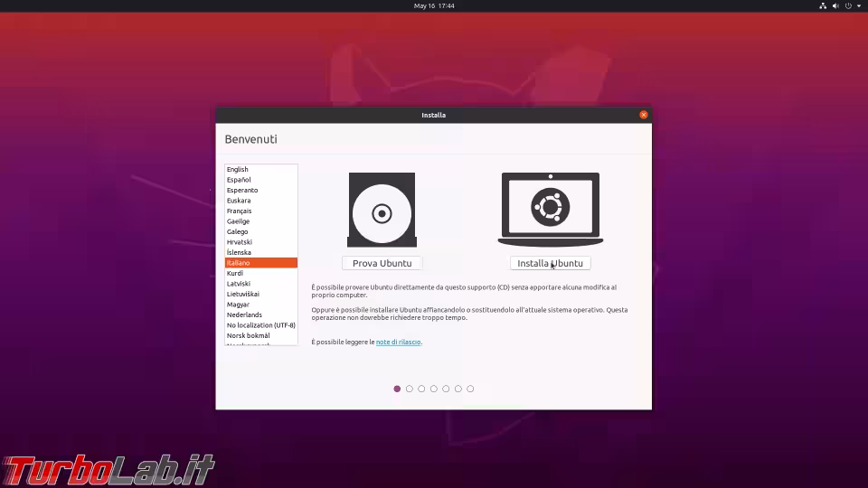Select Galego in the language list
The image size is (868, 488).
pyautogui.click(x=261, y=232)
